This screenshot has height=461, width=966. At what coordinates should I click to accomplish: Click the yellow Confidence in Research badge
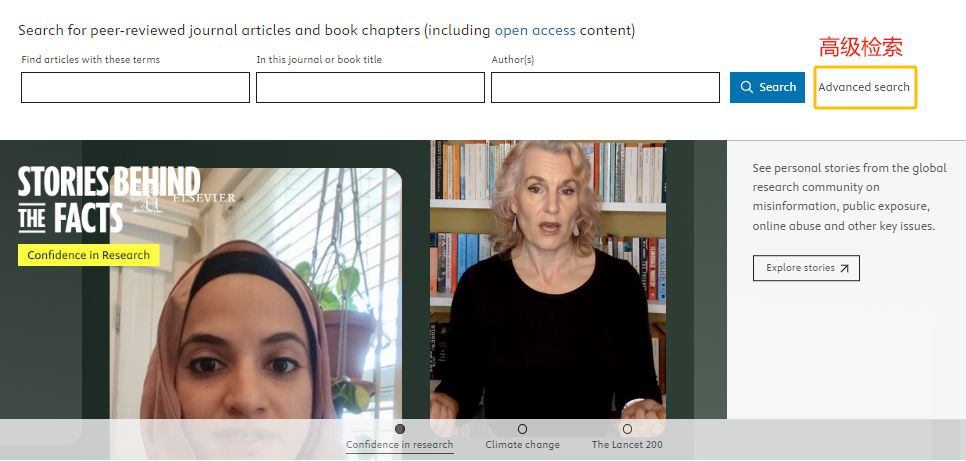(x=89, y=255)
